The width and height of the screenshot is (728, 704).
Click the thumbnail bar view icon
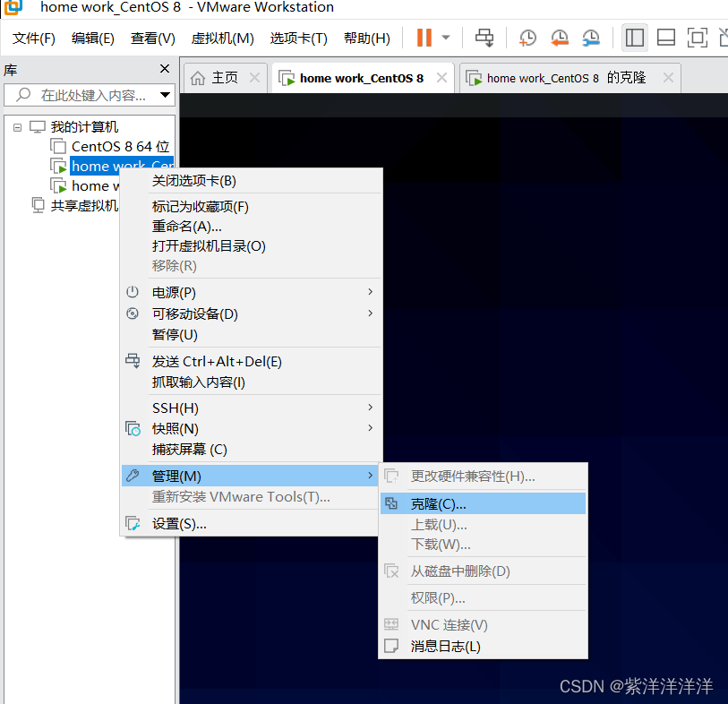[664, 38]
